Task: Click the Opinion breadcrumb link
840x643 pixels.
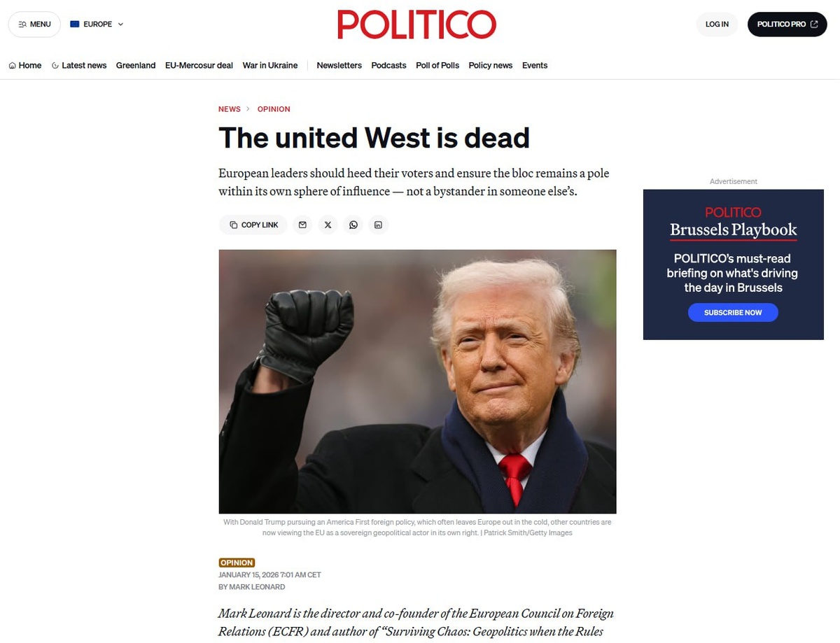Action: [x=274, y=109]
